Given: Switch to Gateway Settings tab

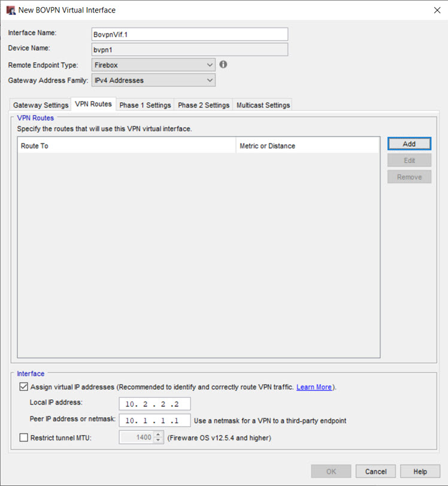Looking at the screenshot, I should pyautogui.click(x=41, y=105).
